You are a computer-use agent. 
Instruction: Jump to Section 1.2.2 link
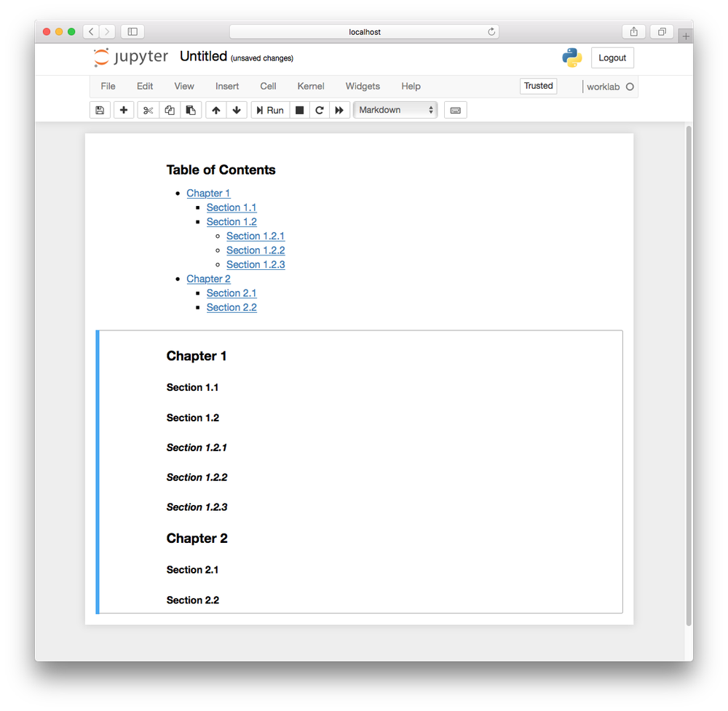click(x=256, y=250)
